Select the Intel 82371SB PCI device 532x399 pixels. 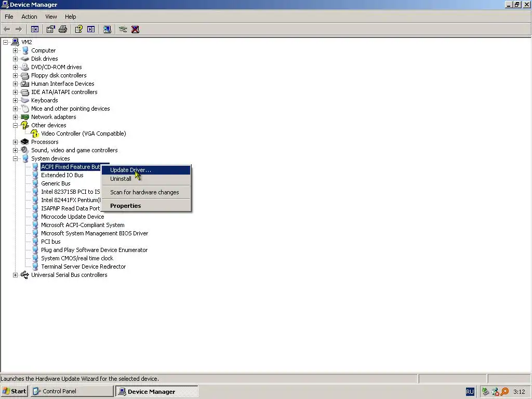[70, 192]
